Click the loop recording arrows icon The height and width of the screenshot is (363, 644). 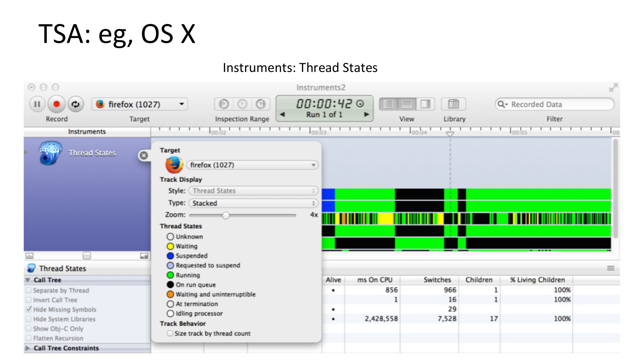(75, 104)
